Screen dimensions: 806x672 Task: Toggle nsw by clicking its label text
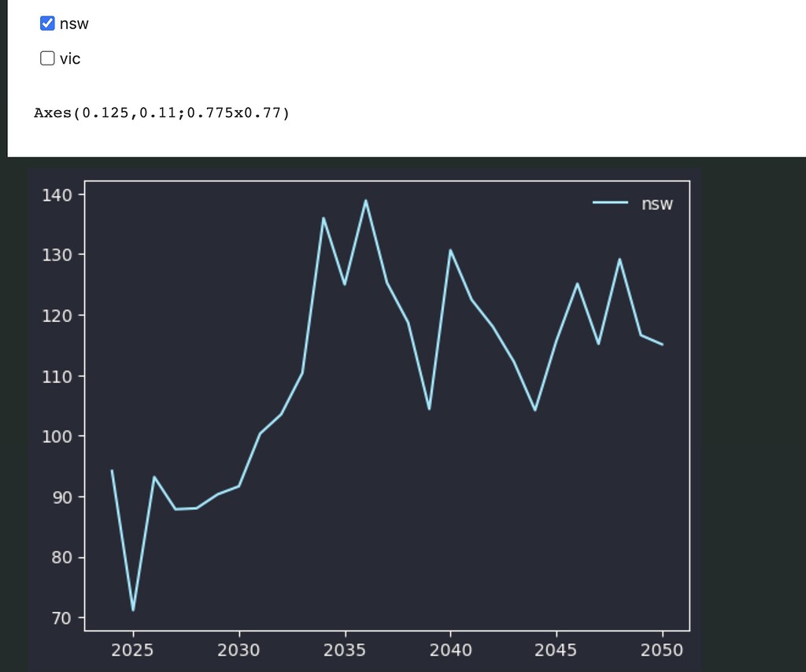coord(75,24)
